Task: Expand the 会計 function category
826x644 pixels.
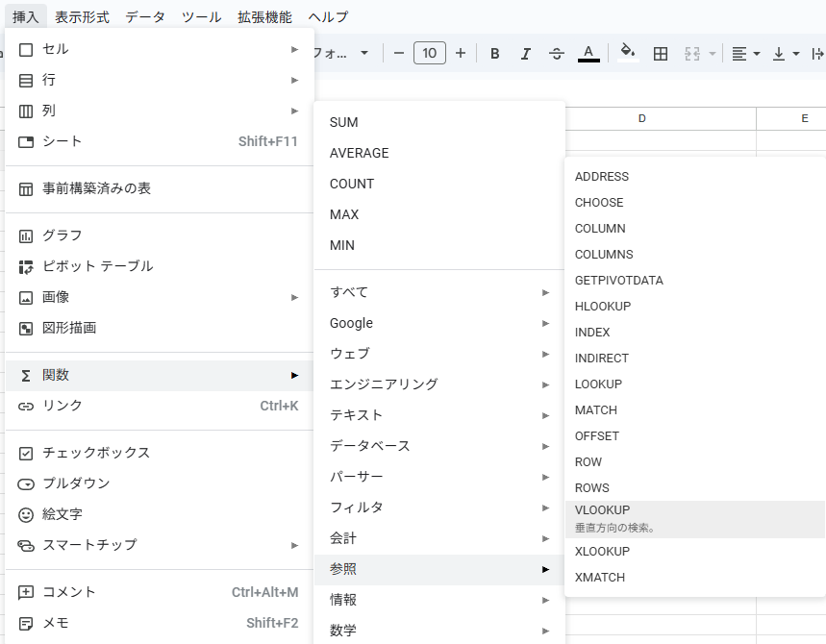Action: click(x=439, y=538)
